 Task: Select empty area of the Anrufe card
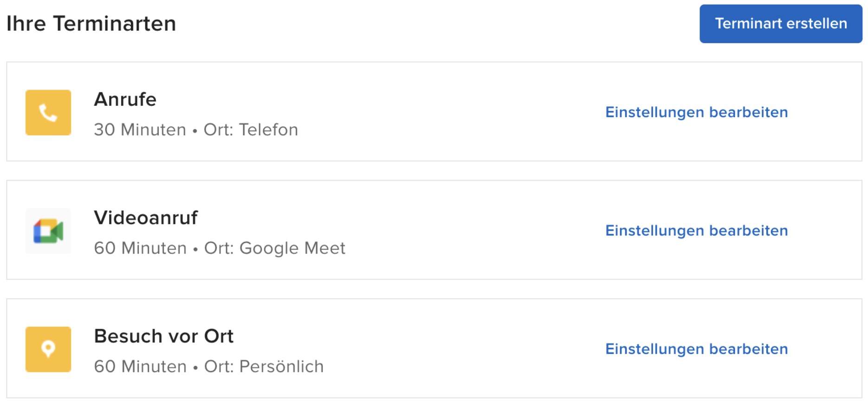pyautogui.click(x=450, y=111)
